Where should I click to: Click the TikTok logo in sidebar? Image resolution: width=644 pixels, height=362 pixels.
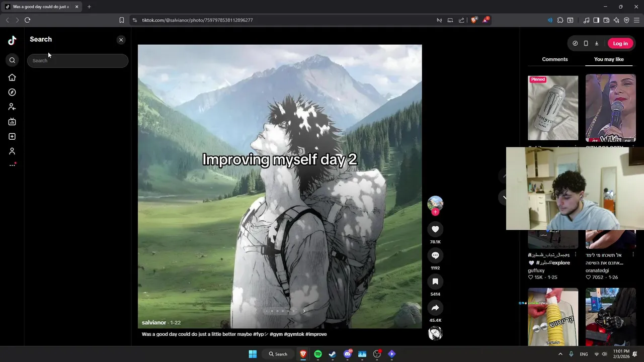(12, 41)
